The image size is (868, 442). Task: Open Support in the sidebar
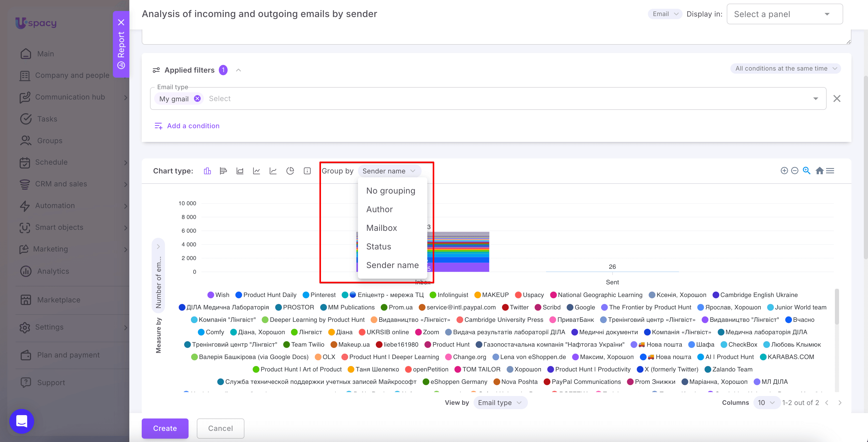click(x=51, y=382)
